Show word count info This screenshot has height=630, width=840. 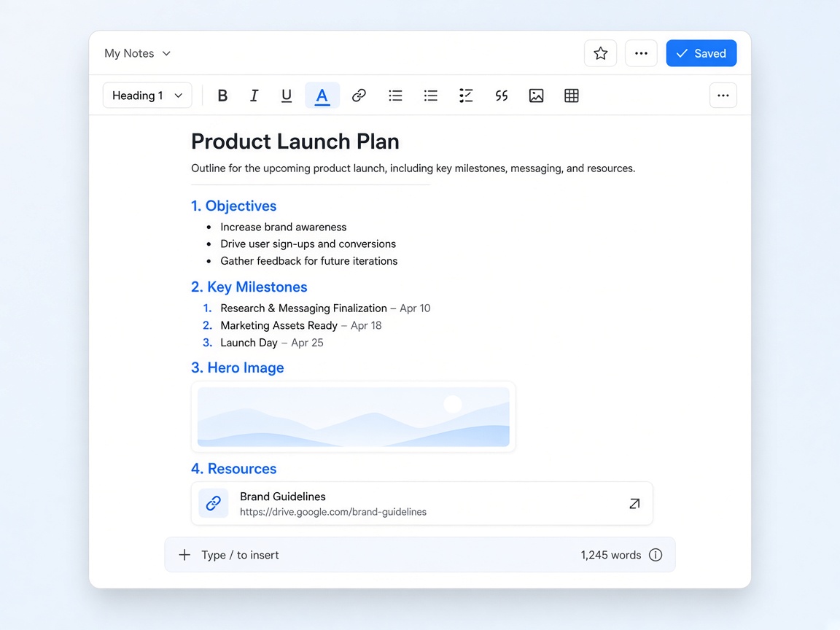pos(656,555)
